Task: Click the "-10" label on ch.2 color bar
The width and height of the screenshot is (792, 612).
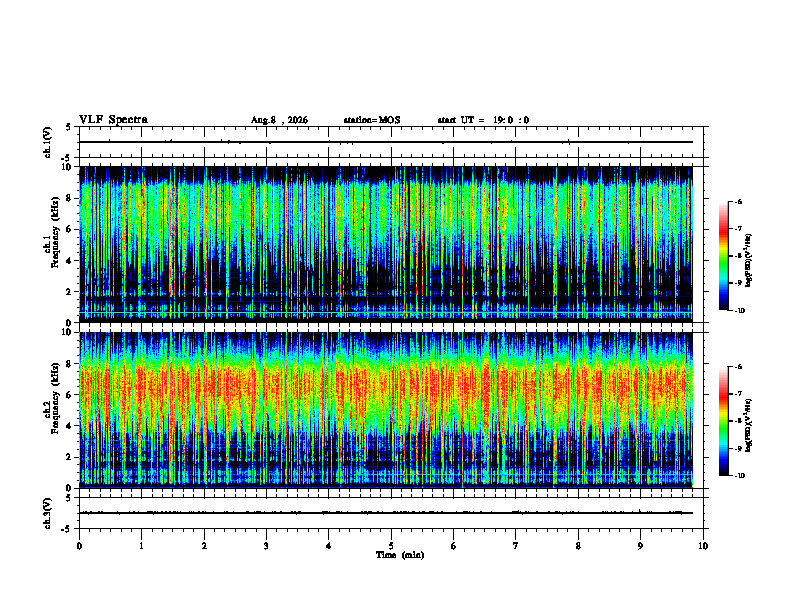Action: [x=739, y=476]
